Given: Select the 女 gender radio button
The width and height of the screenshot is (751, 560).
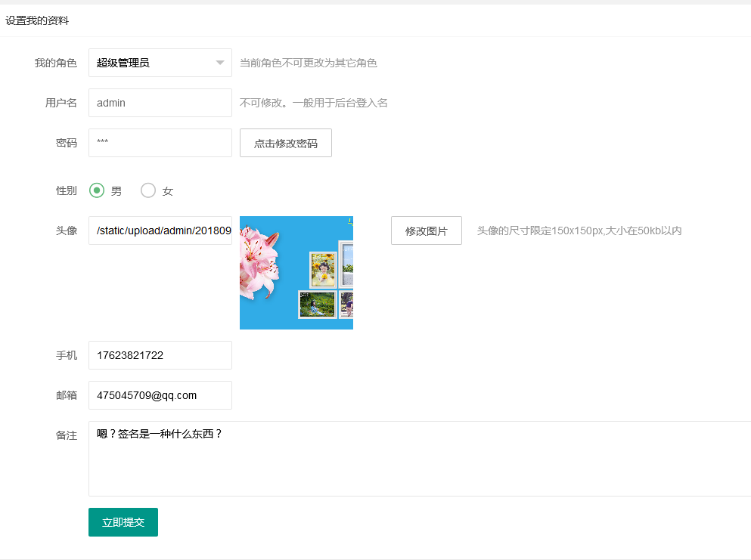Looking at the screenshot, I should click(148, 190).
